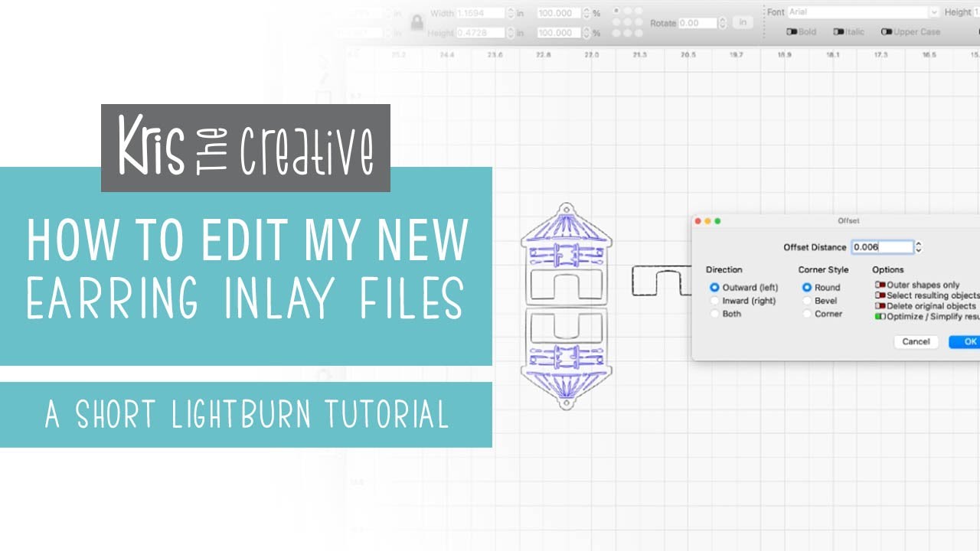Viewport: 980px width, 551px height.
Task: Click the green zoom button of Offset dialog
Action: pos(717,221)
